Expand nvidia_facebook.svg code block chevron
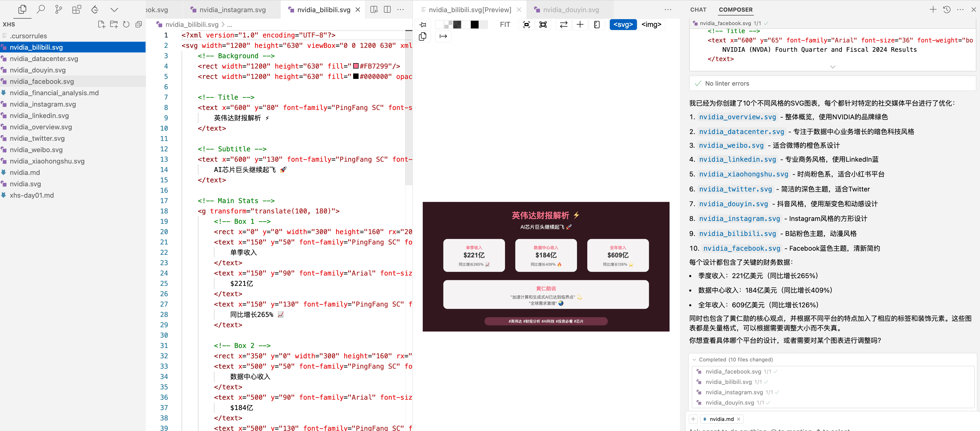 [833, 67]
